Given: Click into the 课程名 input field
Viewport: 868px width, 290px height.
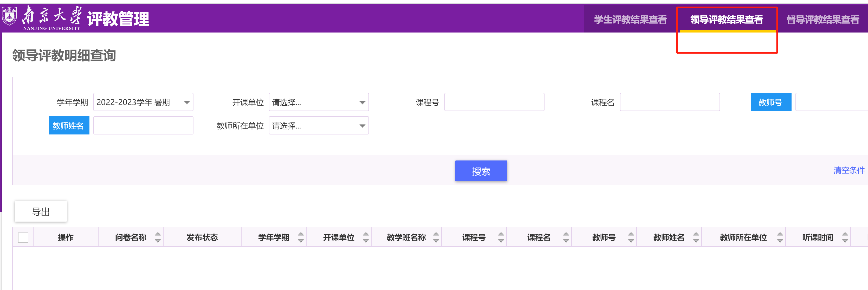Looking at the screenshot, I should [x=670, y=102].
